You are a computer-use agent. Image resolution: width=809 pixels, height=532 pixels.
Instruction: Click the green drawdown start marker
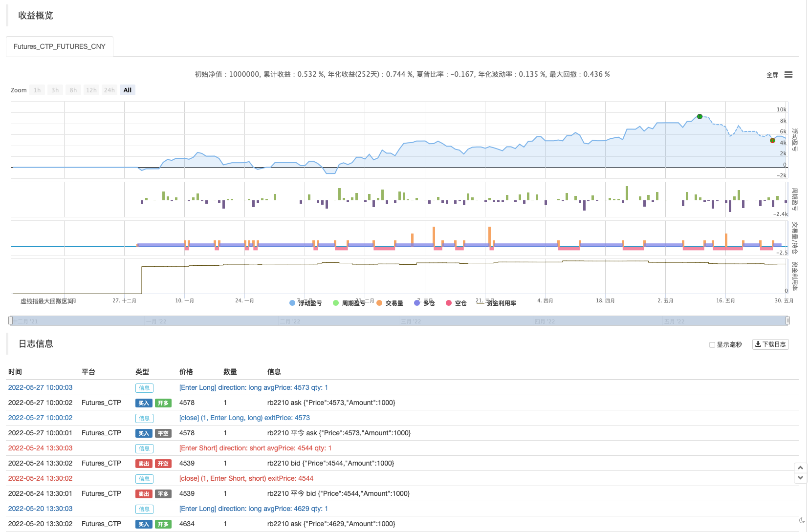[x=700, y=117]
